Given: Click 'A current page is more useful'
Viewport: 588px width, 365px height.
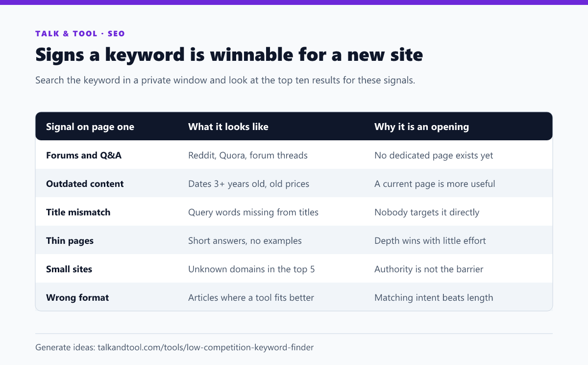Looking at the screenshot, I should [x=435, y=183].
